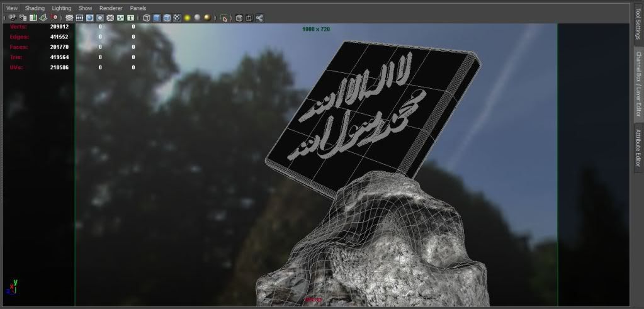Toggle X-Ray display mode
This screenshot has width=644, height=309.
(x=239, y=18)
